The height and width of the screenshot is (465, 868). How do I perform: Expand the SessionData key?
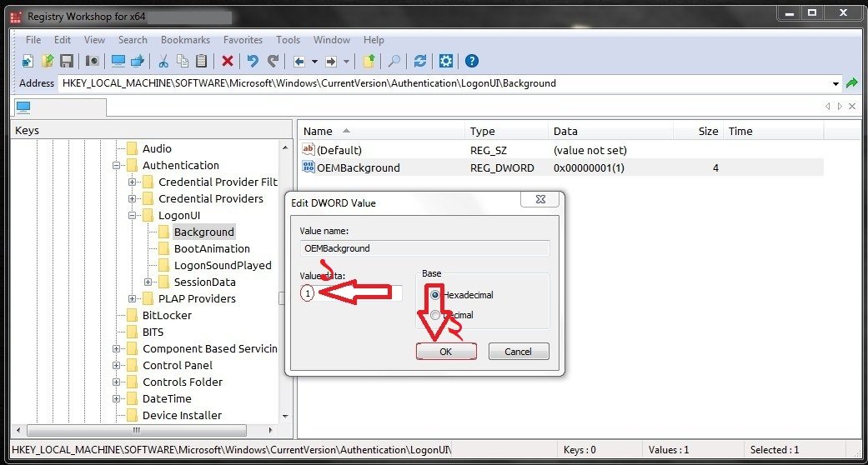pyautogui.click(x=148, y=282)
